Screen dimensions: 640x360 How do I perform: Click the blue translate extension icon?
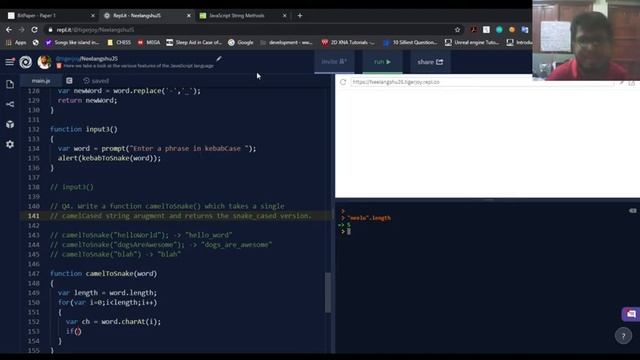(525, 30)
